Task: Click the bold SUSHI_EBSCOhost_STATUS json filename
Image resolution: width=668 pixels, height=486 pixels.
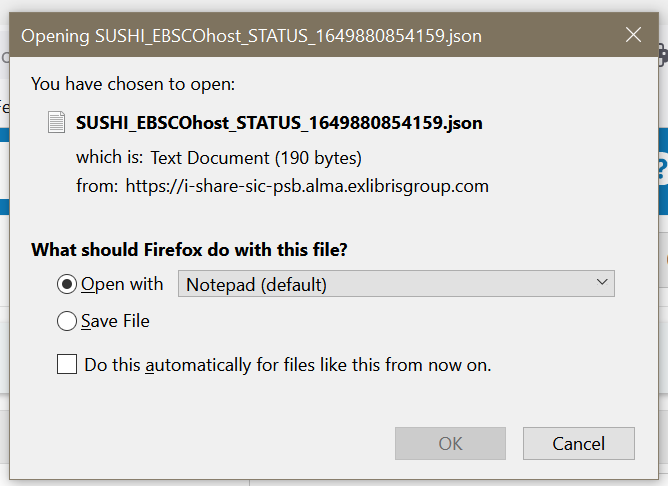Action: (x=279, y=123)
